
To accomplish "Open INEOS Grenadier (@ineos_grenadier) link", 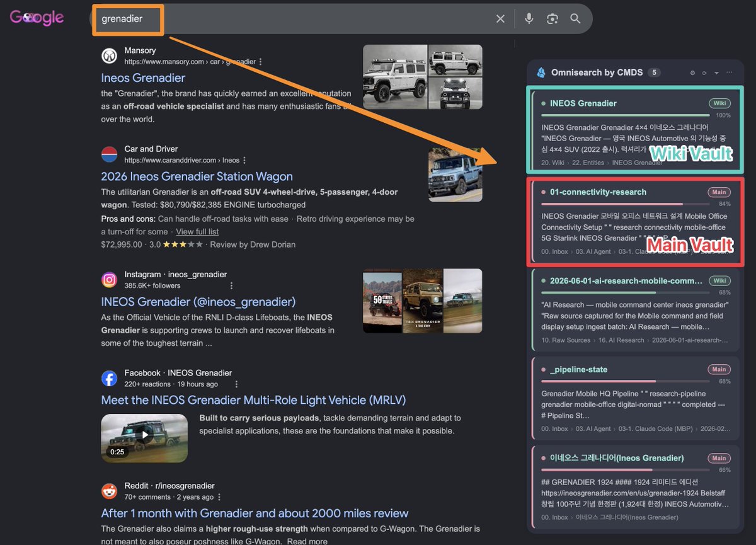I will [x=198, y=302].
